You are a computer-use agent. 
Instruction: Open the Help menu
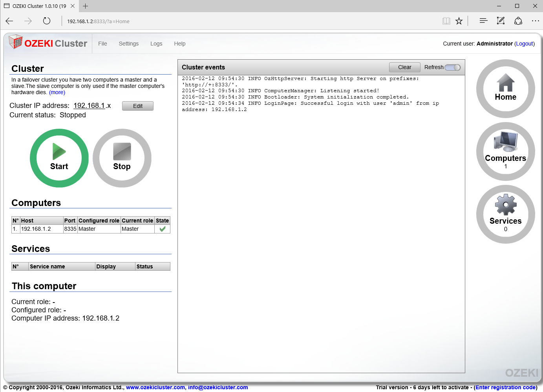pos(180,44)
